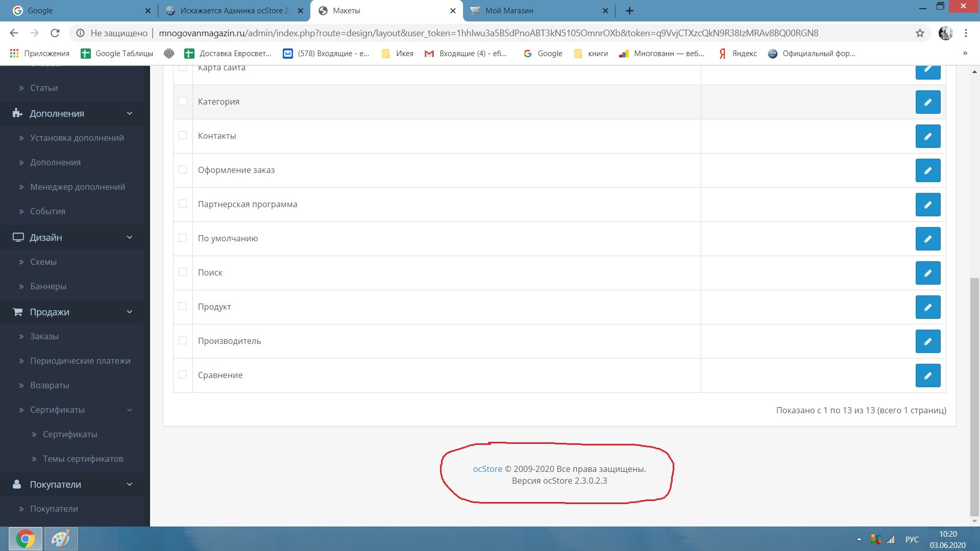The height and width of the screenshot is (551, 980).
Task: Open network signal tray icon
Action: (891, 539)
